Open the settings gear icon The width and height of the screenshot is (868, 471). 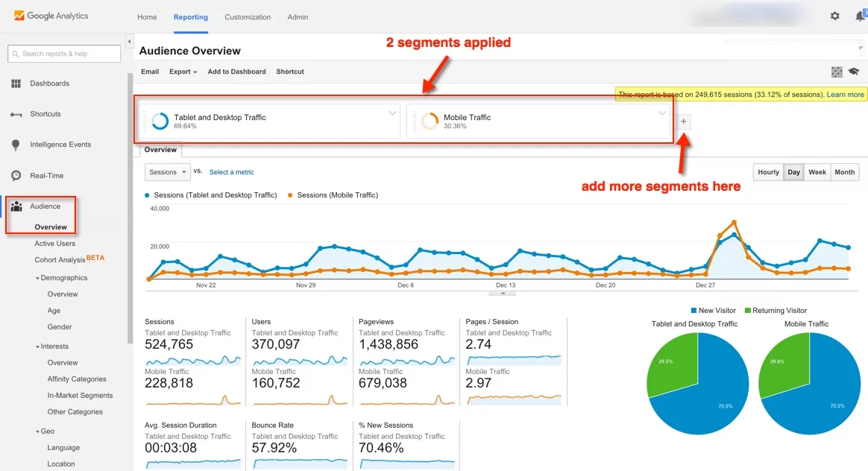point(835,15)
